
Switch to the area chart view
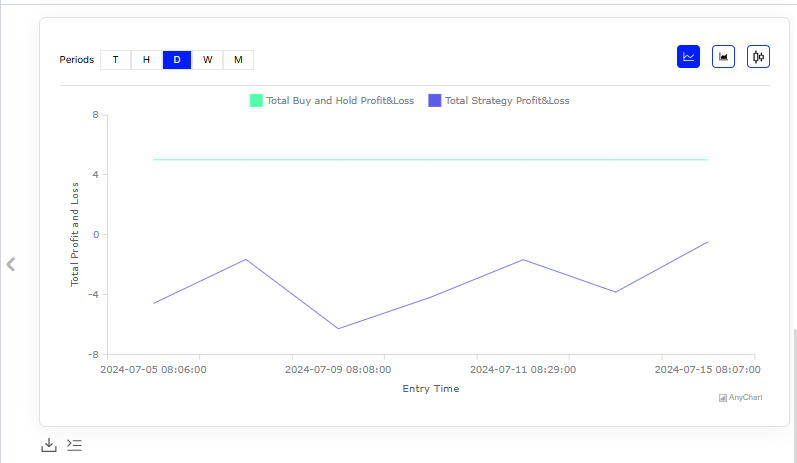[723, 57]
